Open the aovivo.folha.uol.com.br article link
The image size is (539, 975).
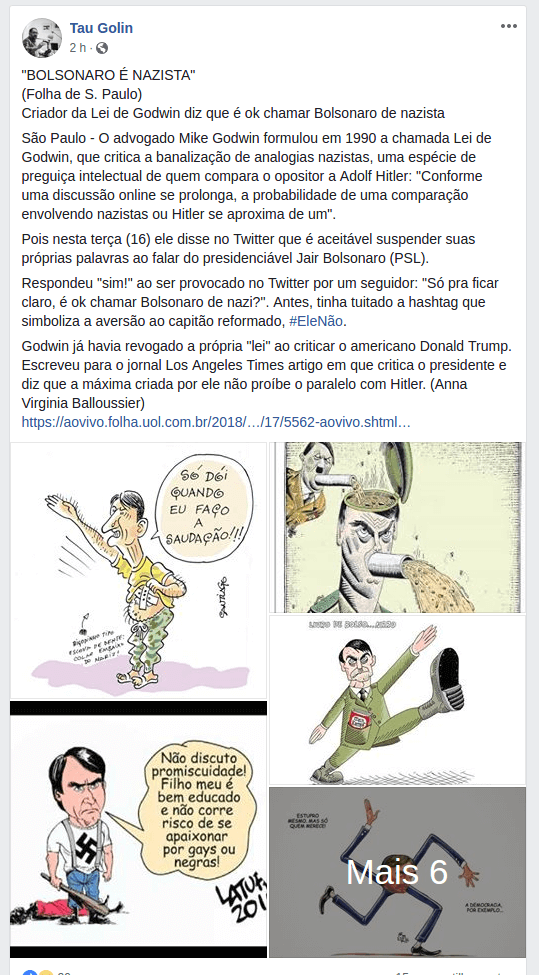(216, 422)
